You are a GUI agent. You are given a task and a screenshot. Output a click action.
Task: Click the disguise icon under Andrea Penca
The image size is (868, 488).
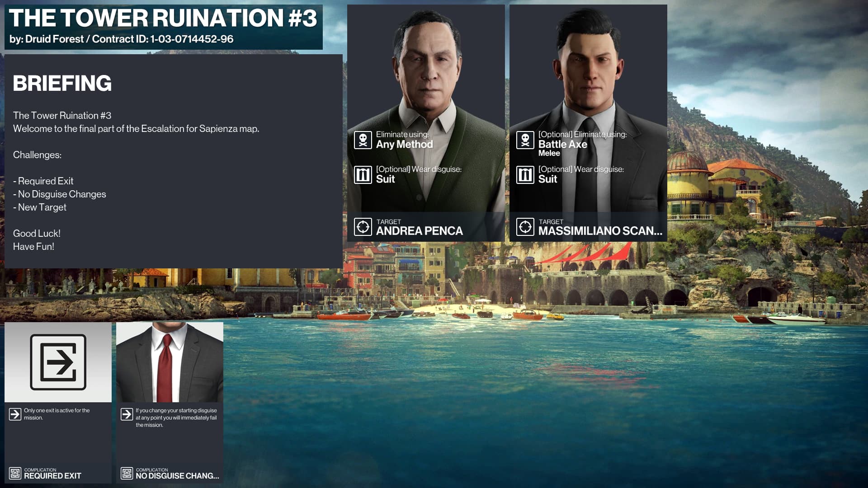pyautogui.click(x=363, y=175)
